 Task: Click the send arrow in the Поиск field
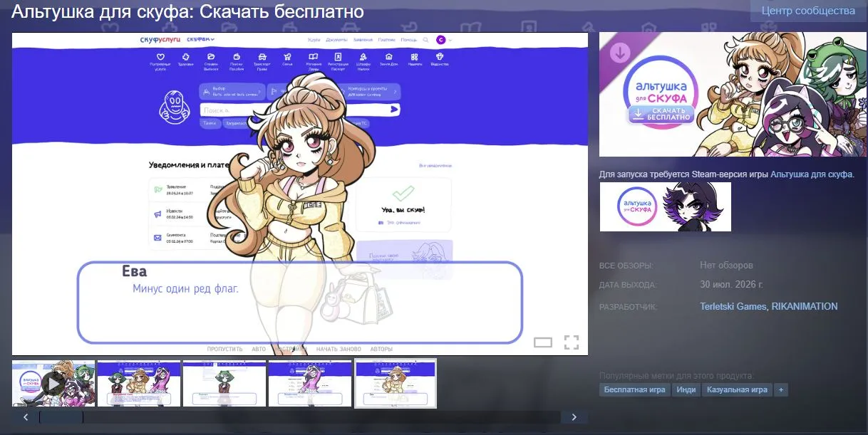coord(394,110)
